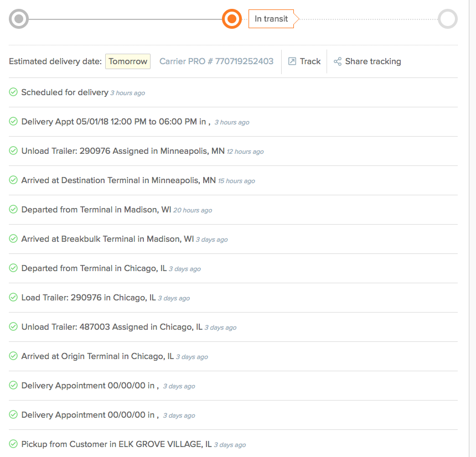The image size is (476, 457).
Task: Click 3 hours ago beside Scheduled for delivery
Action: [x=128, y=93]
